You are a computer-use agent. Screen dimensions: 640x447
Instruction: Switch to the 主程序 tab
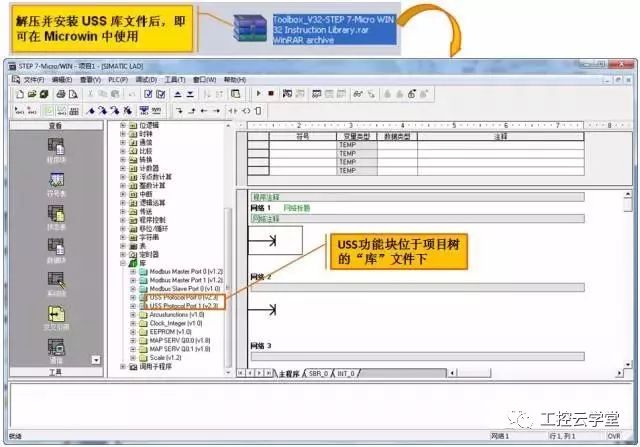289,374
